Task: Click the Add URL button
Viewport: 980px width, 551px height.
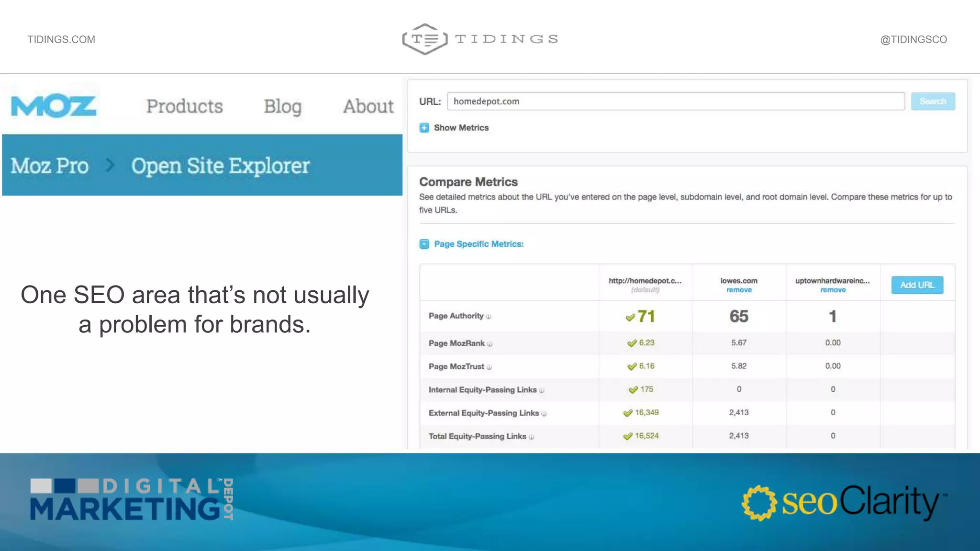Action: 917,285
